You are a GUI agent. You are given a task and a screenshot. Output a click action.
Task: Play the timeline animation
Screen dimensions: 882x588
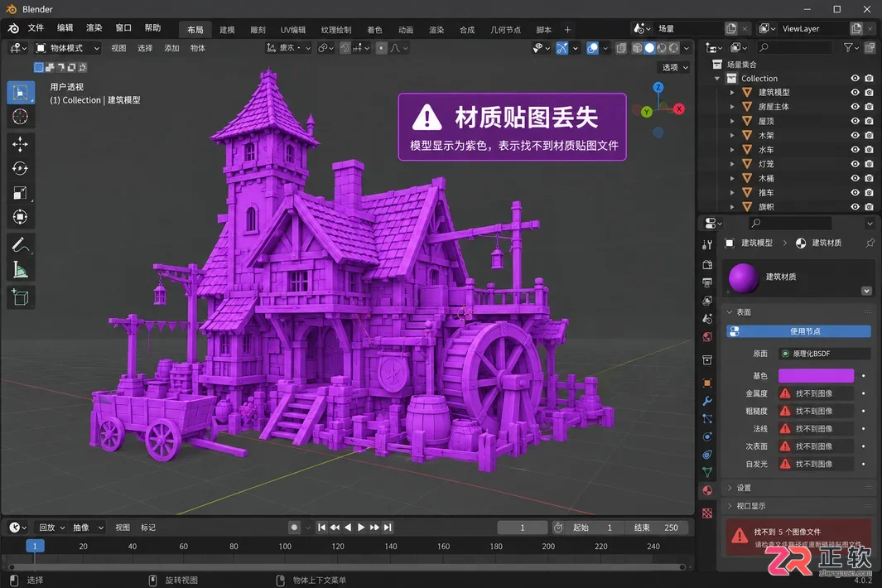pos(361,528)
